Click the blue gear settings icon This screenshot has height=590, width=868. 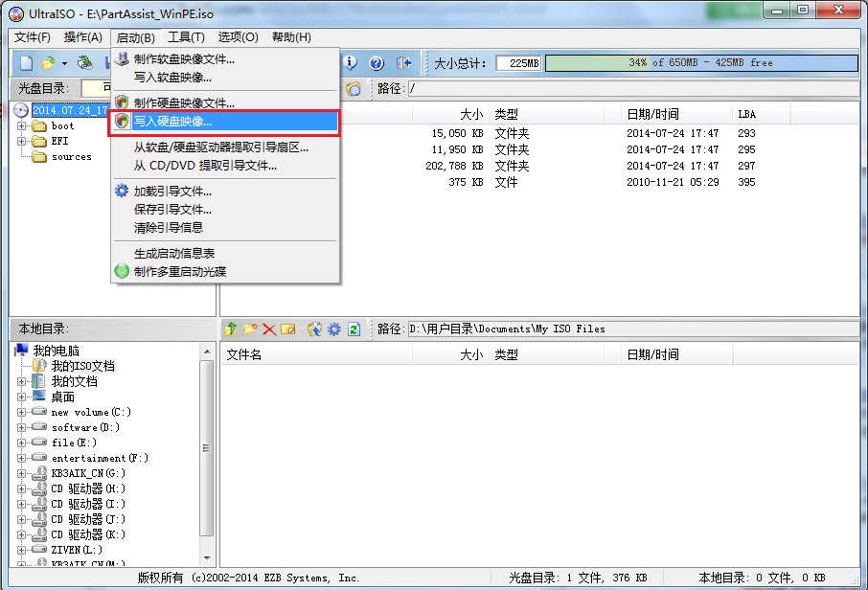[333, 329]
